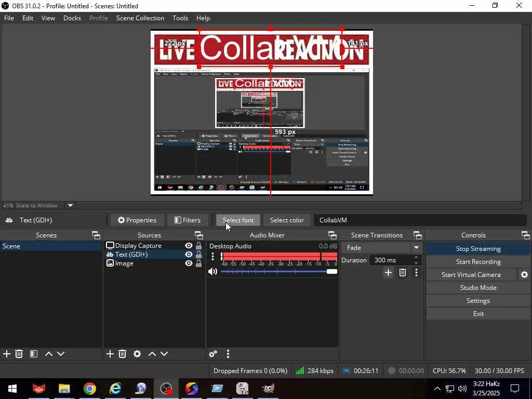Click the Exit button

coord(478,313)
